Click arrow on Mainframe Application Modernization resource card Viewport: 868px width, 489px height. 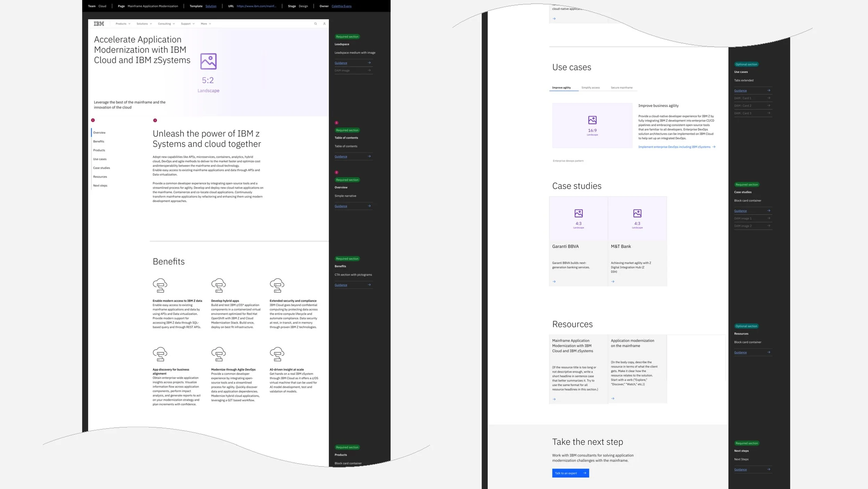(554, 399)
